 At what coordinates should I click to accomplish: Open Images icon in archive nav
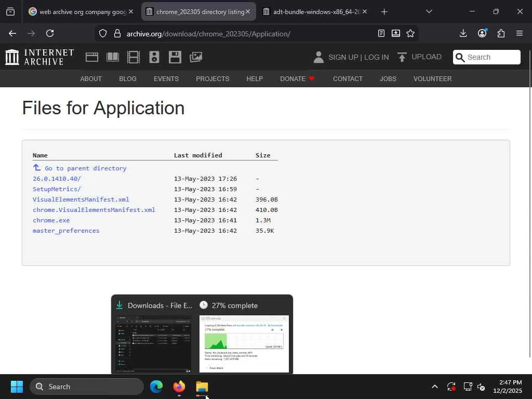[x=196, y=57]
